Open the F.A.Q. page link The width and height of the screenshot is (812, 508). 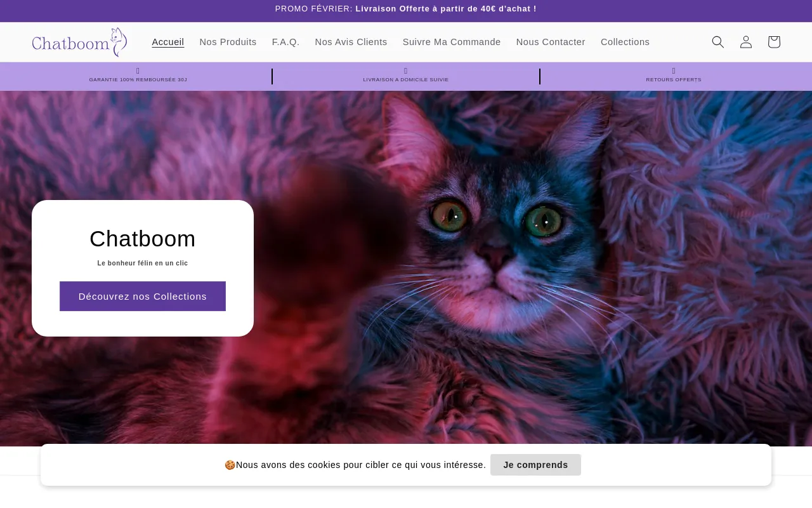pyautogui.click(x=285, y=42)
